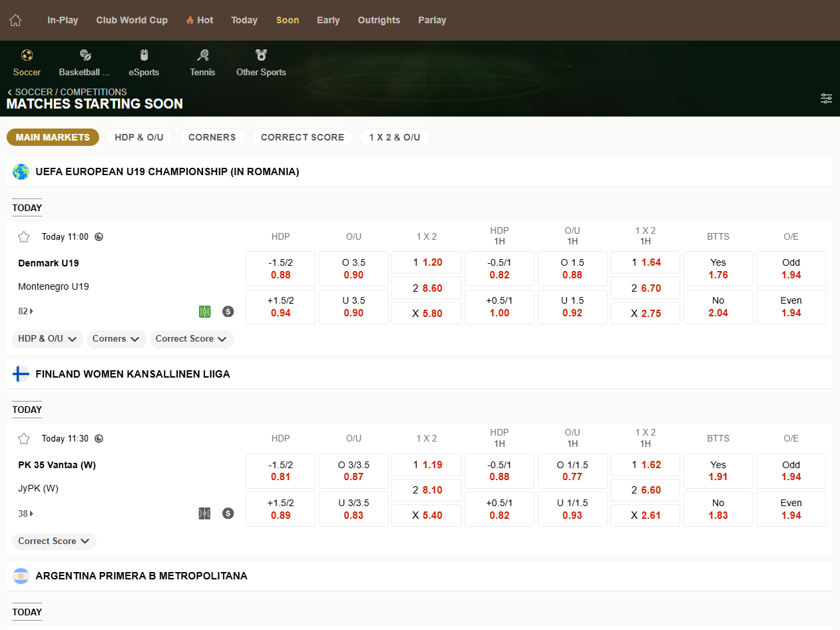Select the Basketball sport icon
This screenshot has height=630, width=840.
tap(85, 55)
